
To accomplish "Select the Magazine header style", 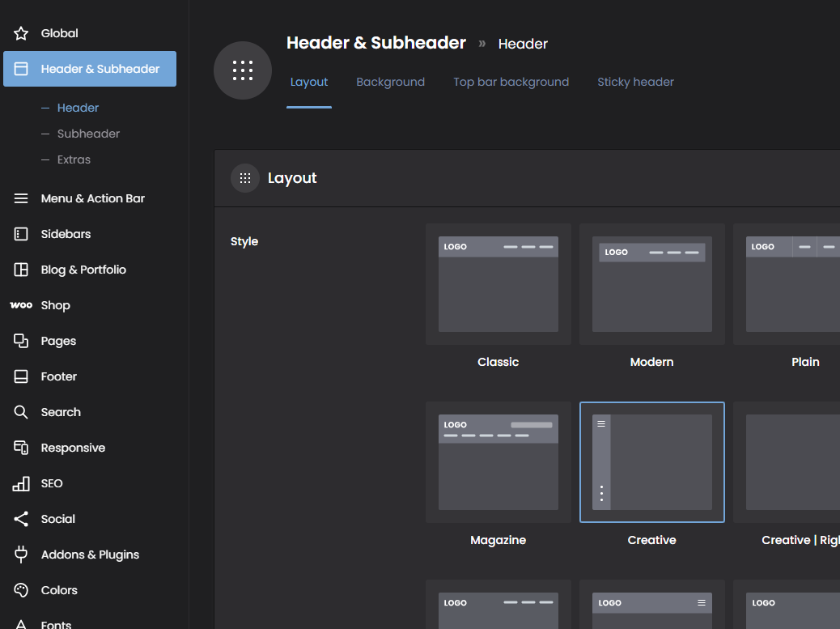I will (498, 462).
